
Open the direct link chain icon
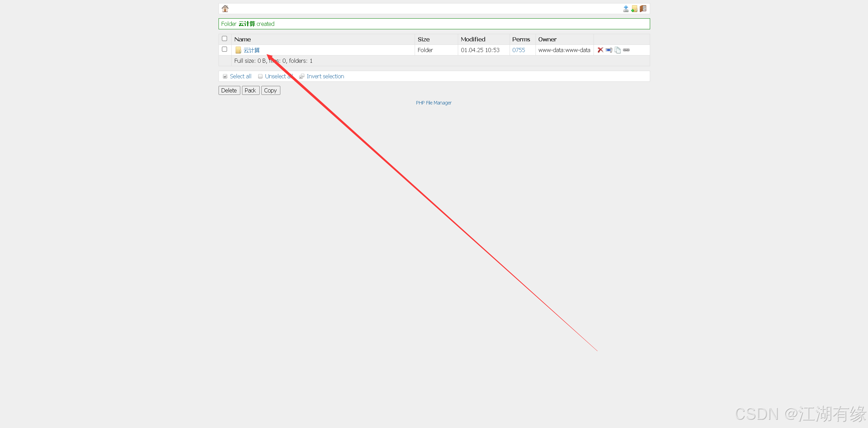pyautogui.click(x=626, y=50)
